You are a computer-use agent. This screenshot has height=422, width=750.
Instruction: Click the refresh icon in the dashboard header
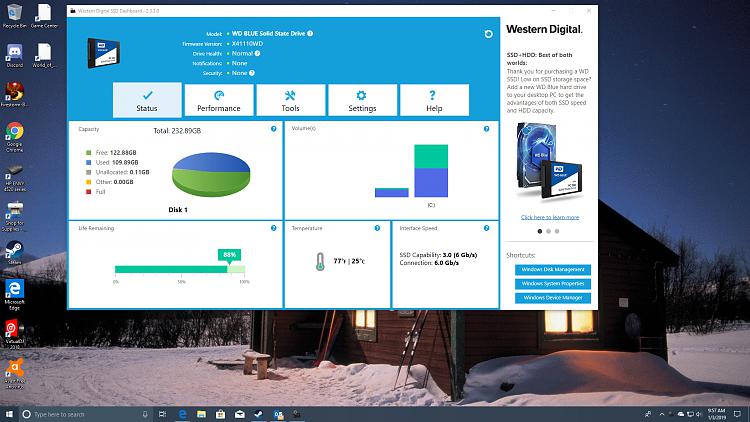488,34
